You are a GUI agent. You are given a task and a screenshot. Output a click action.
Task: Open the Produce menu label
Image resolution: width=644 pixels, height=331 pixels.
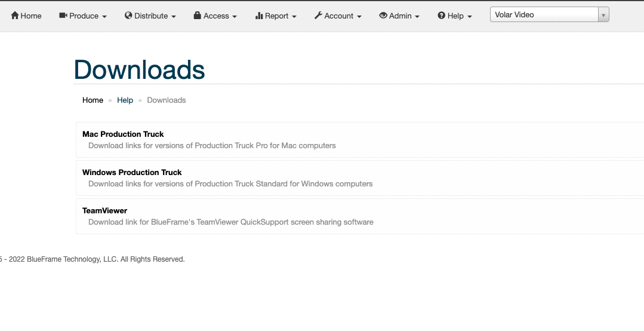tap(84, 16)
